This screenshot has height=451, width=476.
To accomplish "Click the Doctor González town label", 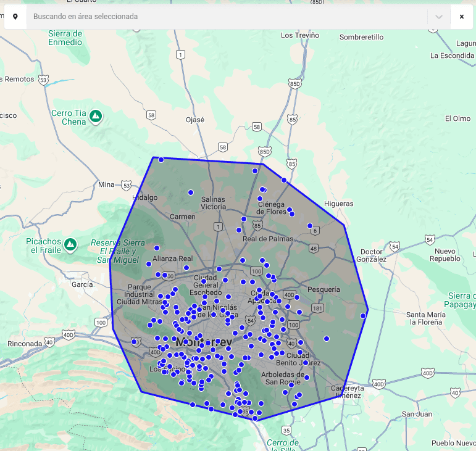I will pos(373,255).
